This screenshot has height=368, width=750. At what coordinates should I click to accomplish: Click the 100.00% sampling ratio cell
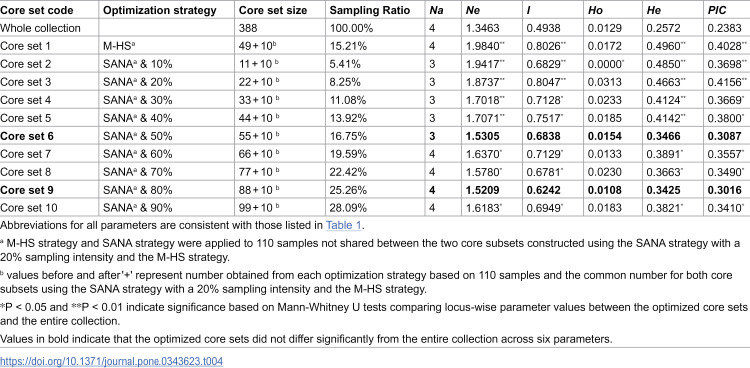[351, 28]
